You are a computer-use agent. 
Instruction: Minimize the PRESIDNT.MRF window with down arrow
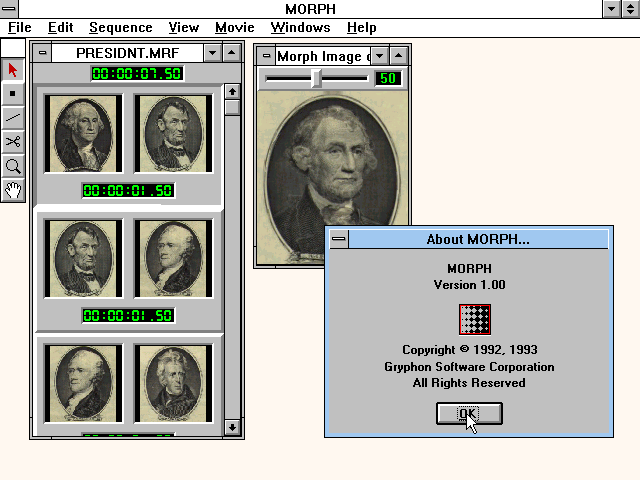tap(213, 53)
